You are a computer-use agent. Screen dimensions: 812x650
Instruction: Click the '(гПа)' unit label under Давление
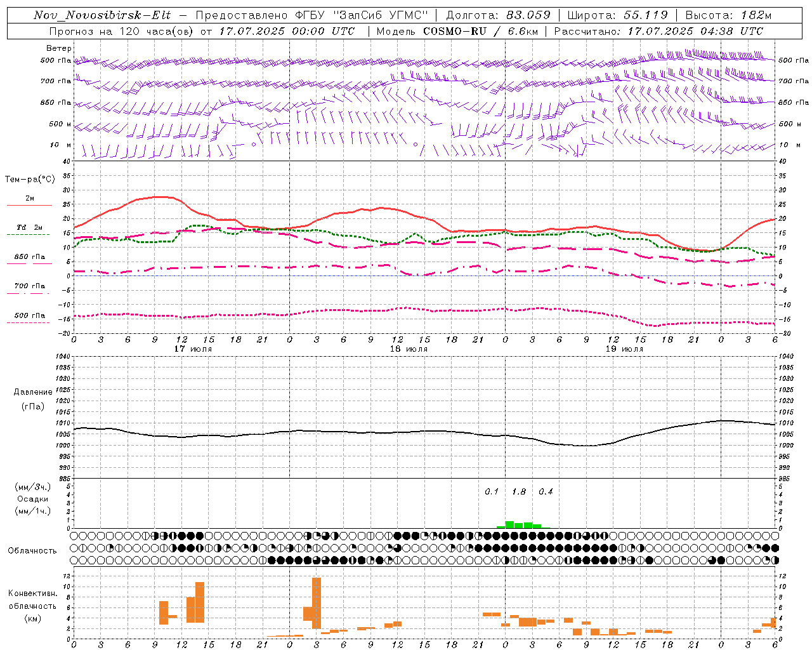point(33,407)
